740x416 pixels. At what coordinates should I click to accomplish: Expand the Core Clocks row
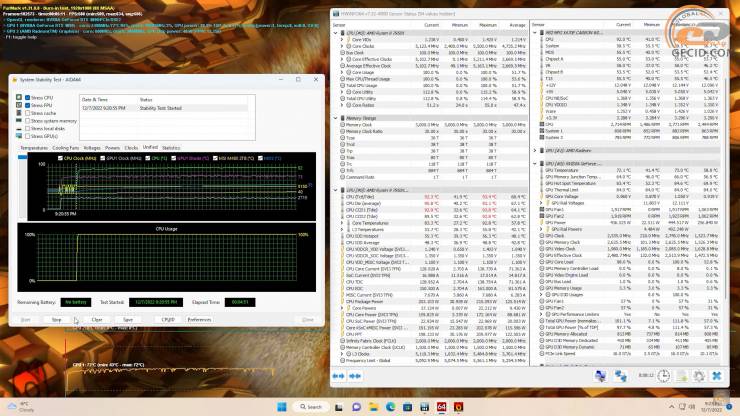click(342, 46)
